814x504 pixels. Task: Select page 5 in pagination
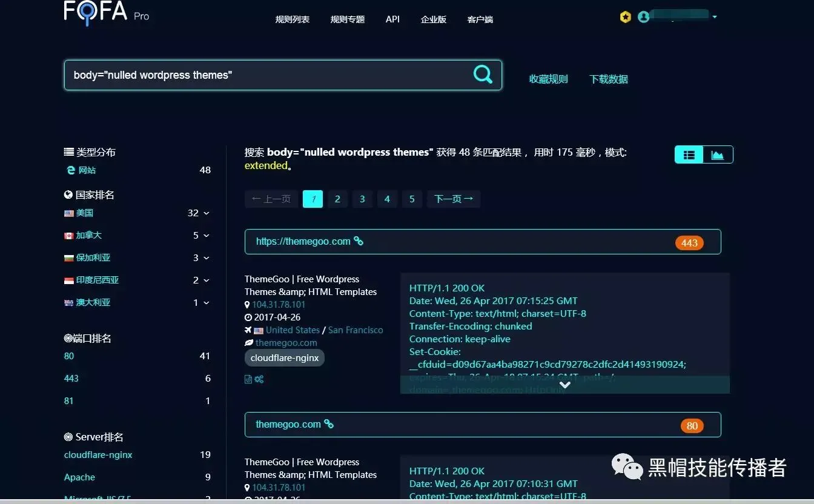click(412, 199)
